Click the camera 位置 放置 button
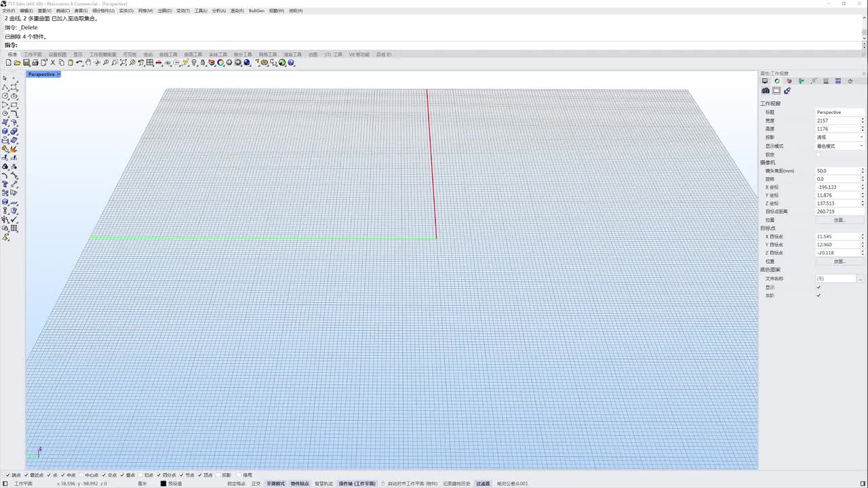The width and height of the screenshot is (868, 488). click(x=840, y=220)
